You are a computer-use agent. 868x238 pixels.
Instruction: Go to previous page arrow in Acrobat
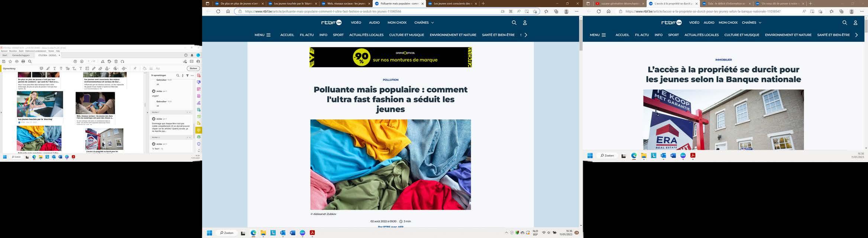pos(75,61)
